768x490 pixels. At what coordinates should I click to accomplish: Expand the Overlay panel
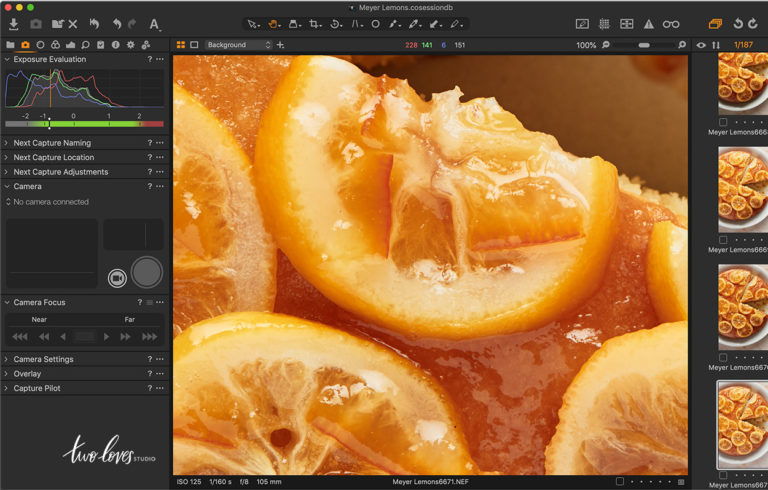[x=6, y=373]
